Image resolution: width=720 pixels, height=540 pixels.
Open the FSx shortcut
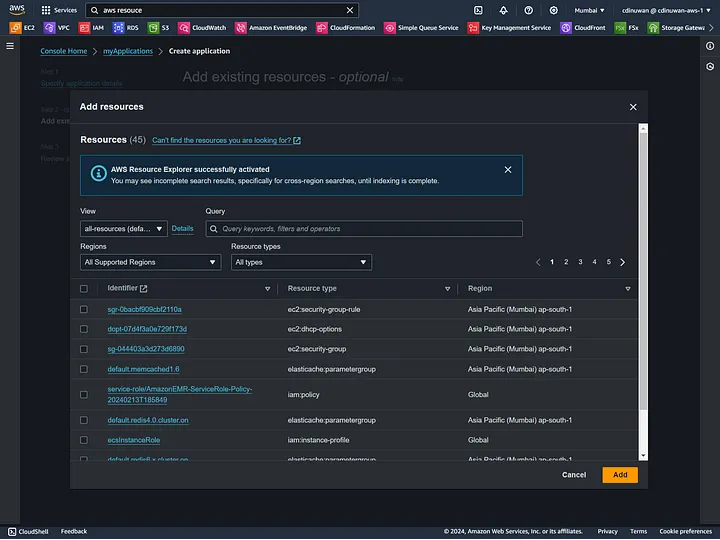coord(626,28)
